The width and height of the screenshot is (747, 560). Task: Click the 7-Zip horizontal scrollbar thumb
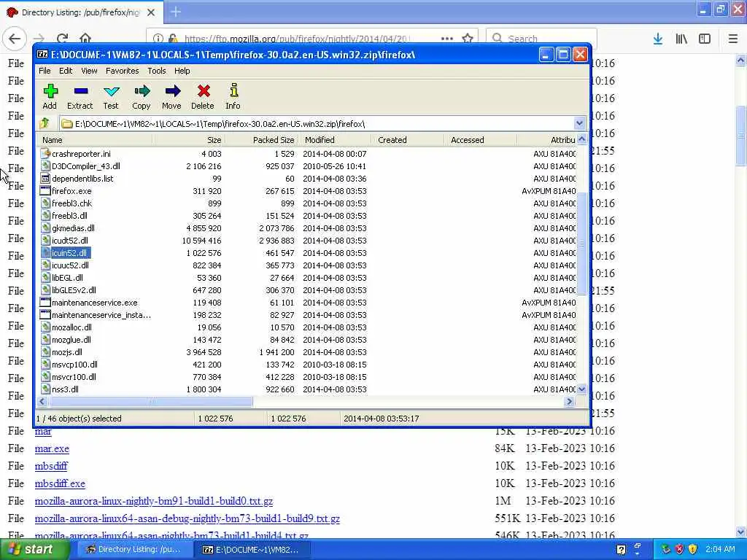pyautogui.click(x=150, y=402)
